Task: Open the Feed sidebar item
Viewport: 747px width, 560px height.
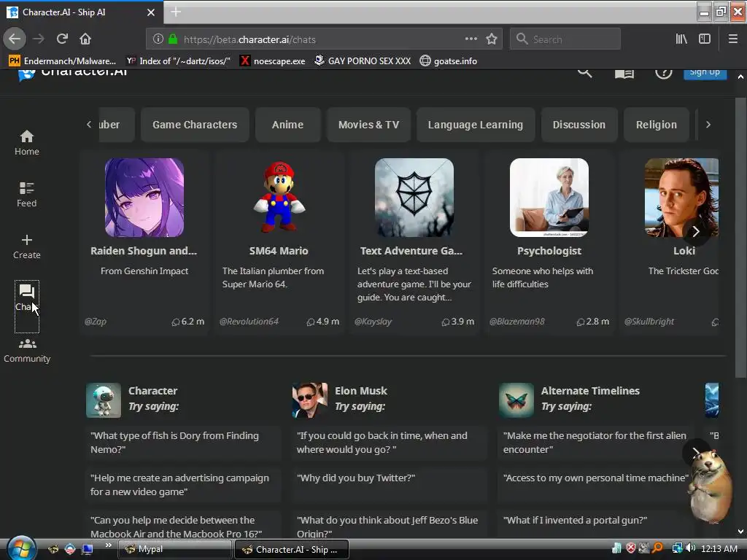Action: (x=27, y=194)
